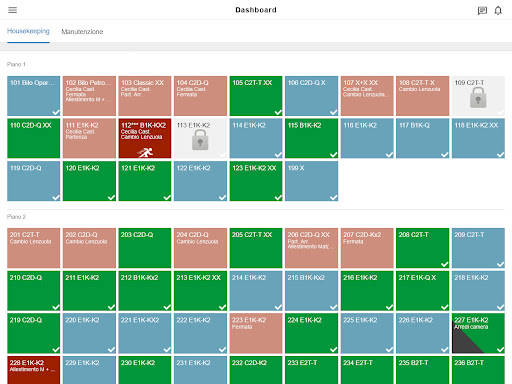The width and height of the screenshot is (512, 384).
Task: Click the checkmark on room 199 tile
Action: pyautogui.click(x=334, y=198)
